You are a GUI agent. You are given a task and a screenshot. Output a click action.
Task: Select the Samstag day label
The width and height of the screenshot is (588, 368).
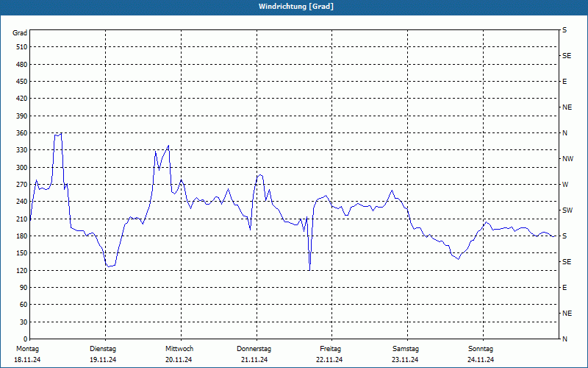pos(406,349)
